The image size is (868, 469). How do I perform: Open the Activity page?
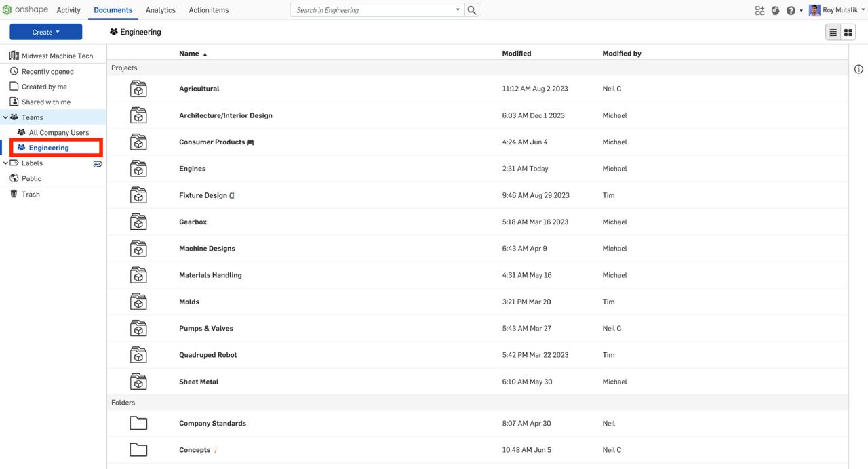(68, 9)
